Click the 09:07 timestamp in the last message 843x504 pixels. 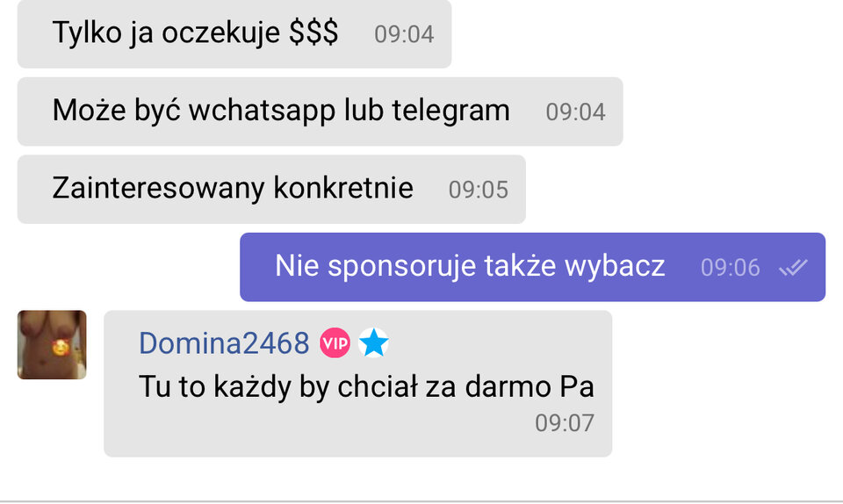pyautogui.click(x=565, y=423)
